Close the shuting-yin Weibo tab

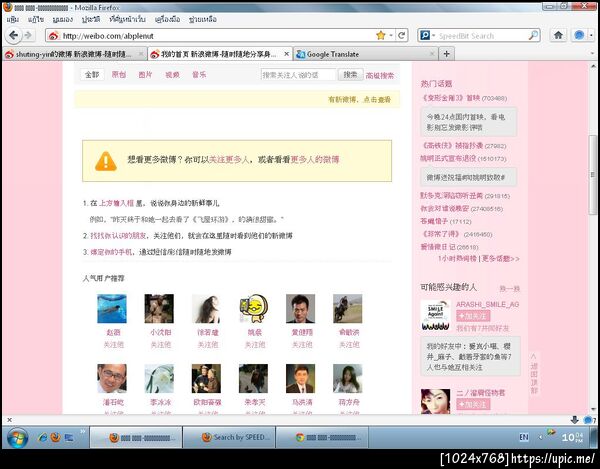141,54
